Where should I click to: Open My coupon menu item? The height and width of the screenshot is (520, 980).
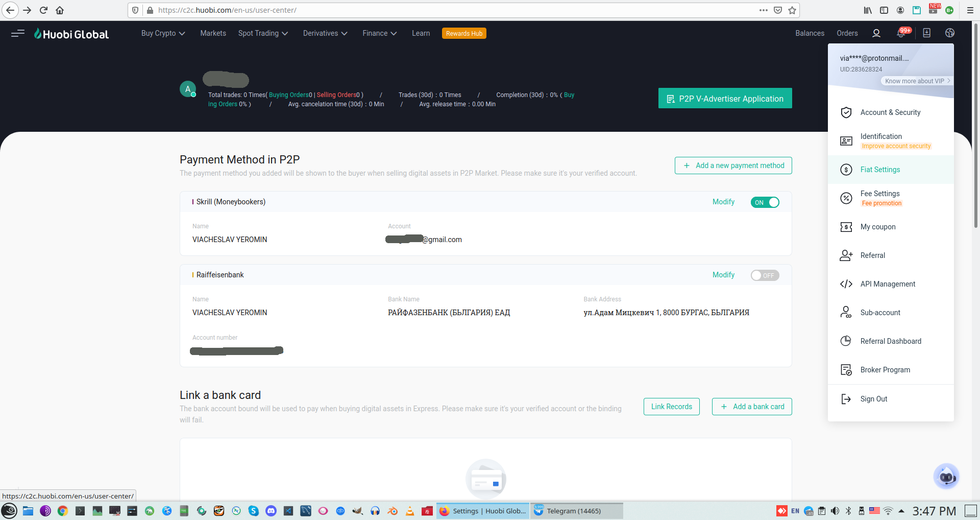[891, 227]
